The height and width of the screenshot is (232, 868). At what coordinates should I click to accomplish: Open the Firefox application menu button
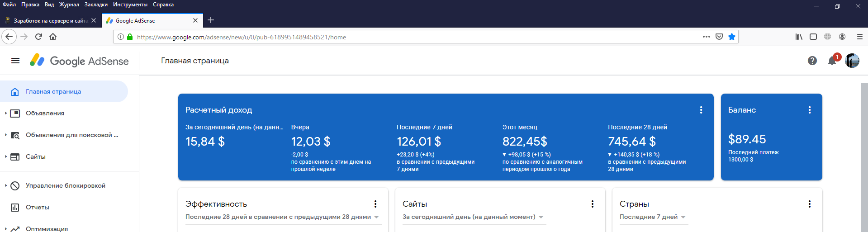[860, 37]
